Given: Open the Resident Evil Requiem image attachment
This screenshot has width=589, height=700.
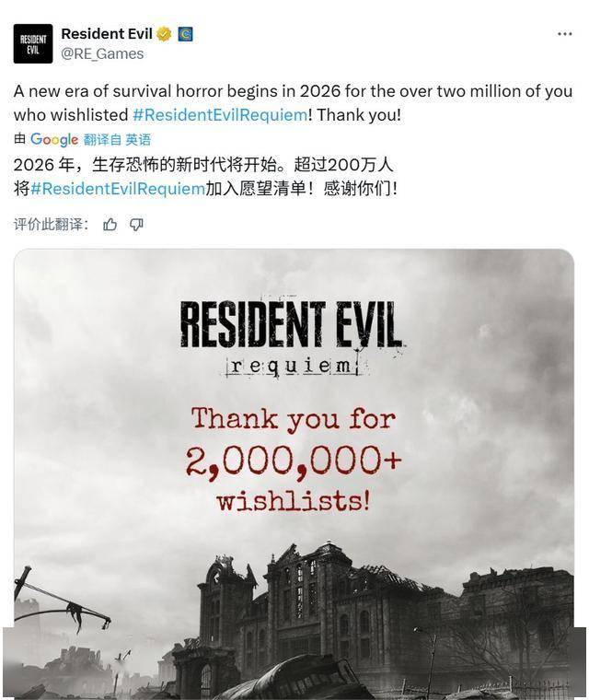Looking at the screenshot, I should [294, 474].
